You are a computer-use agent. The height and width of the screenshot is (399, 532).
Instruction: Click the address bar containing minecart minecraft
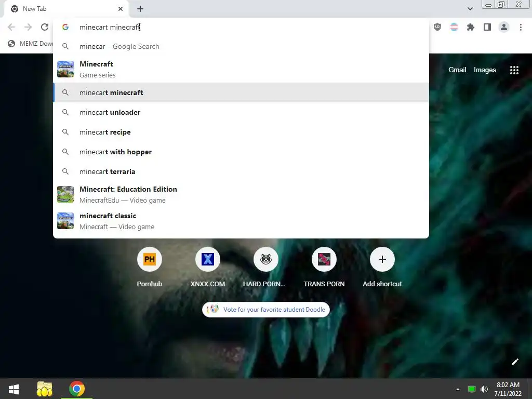[241, 27]
